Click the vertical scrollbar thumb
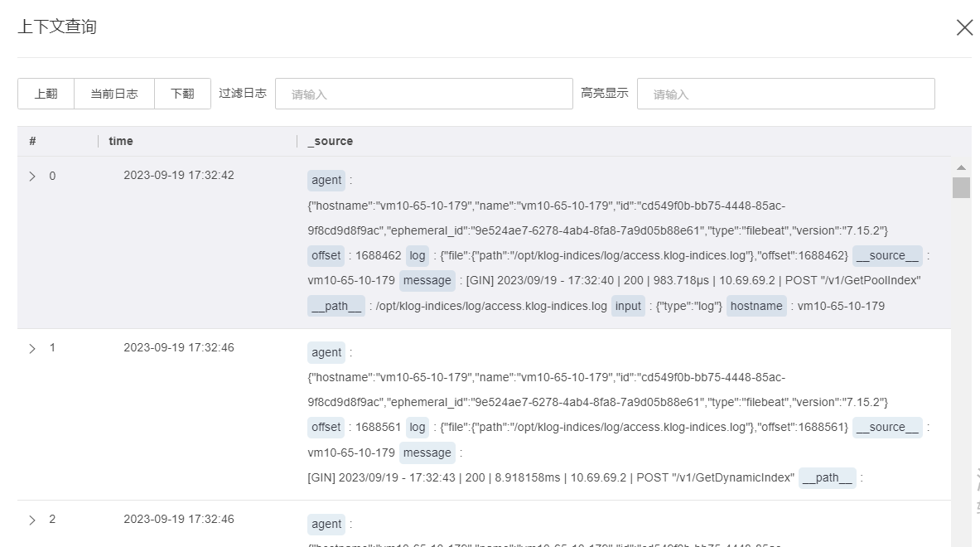This screenshot has width=980, height=547. coord(961,187)
